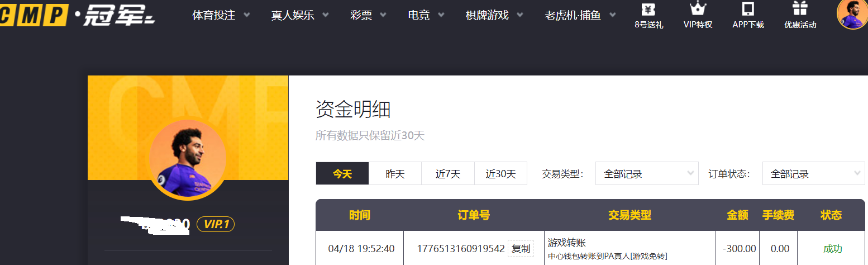Viewport: 868px width, 265px height.
Task: Expand the arrow next to 体育投注
Action: coord(246,16)
